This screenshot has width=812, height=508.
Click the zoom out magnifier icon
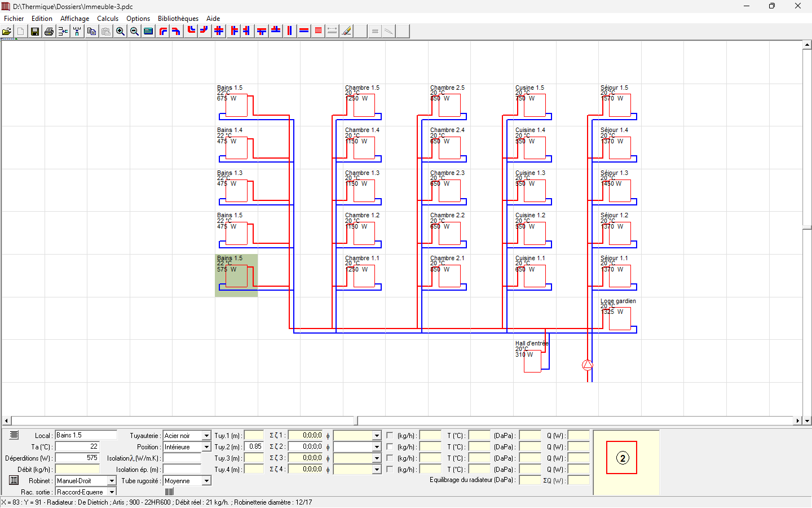point(134,32)
